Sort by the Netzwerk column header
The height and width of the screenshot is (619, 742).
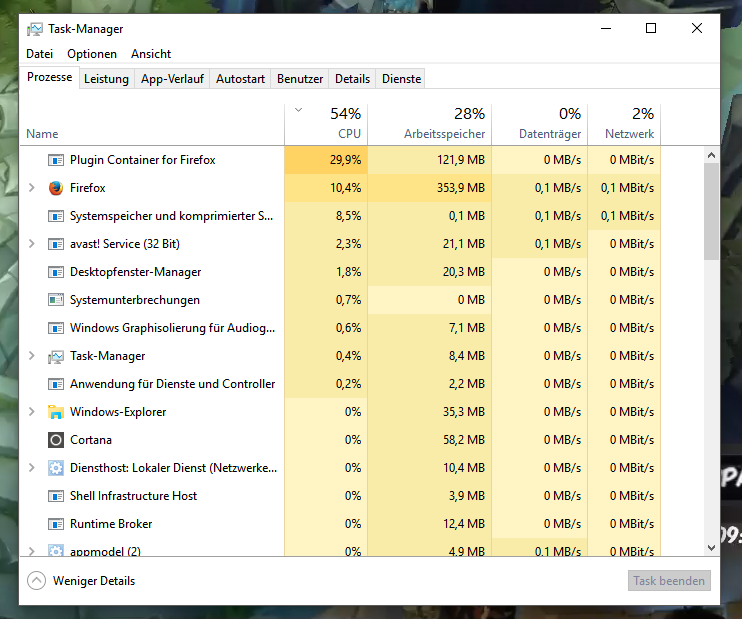tap(624, 125)
